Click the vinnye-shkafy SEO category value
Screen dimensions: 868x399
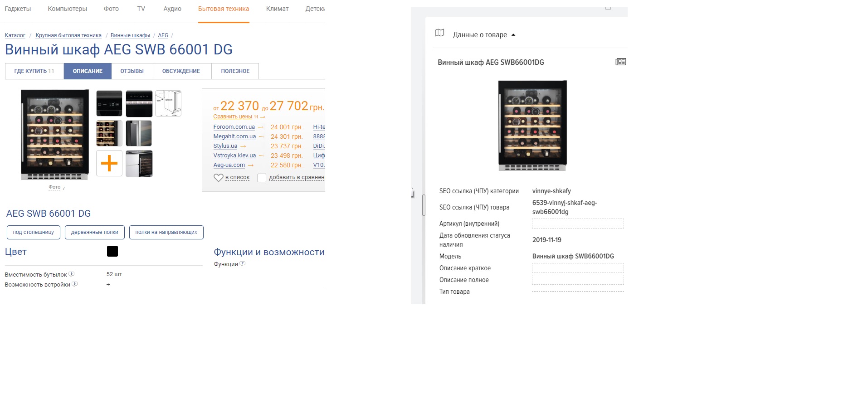click(551, 191)
